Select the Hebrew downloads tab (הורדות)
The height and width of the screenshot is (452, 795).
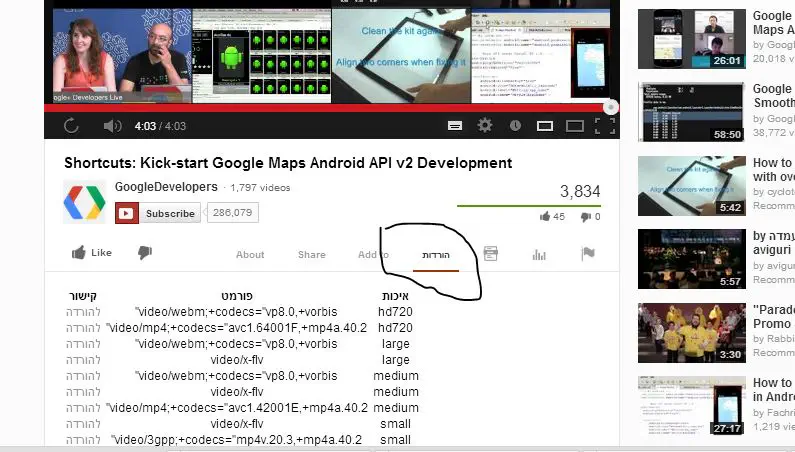tap(436, 255)
